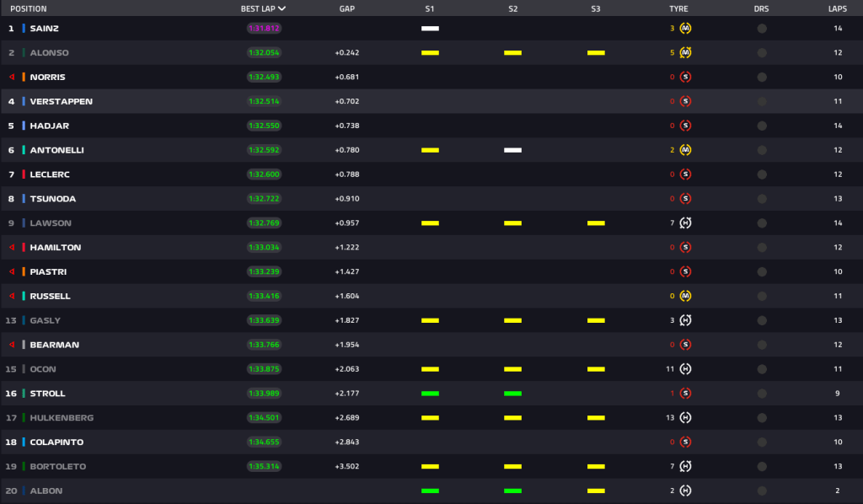Click the red pit arrow beside Piastri
This screenshot has height=504, width=863.
tap(12, 272)
